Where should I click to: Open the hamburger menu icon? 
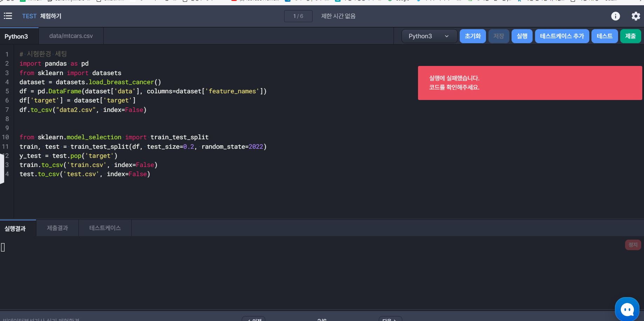pyautogui.click(x=8, y=16)
